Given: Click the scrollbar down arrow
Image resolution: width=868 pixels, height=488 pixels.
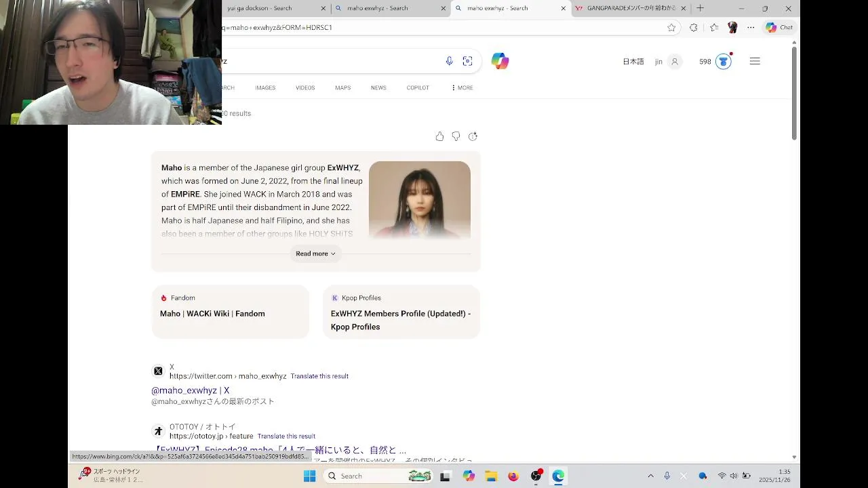Looking at the screenshot, I should 794,457.
